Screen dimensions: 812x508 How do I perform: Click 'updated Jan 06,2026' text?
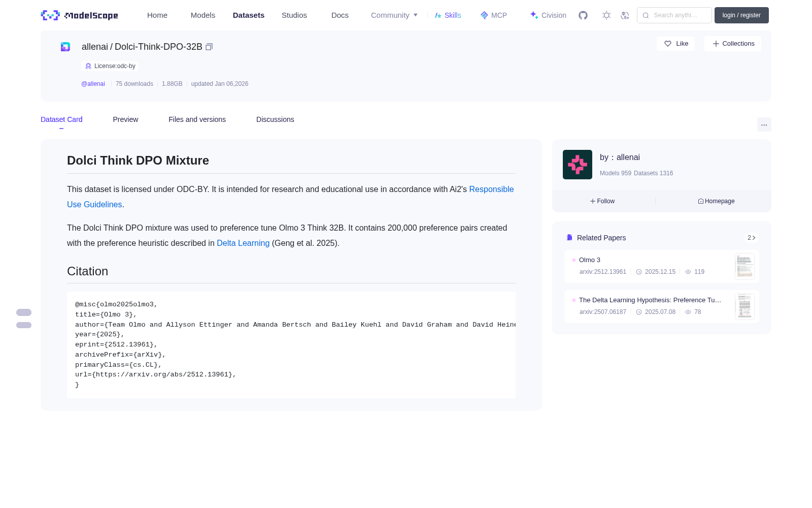tap(220, 84)
